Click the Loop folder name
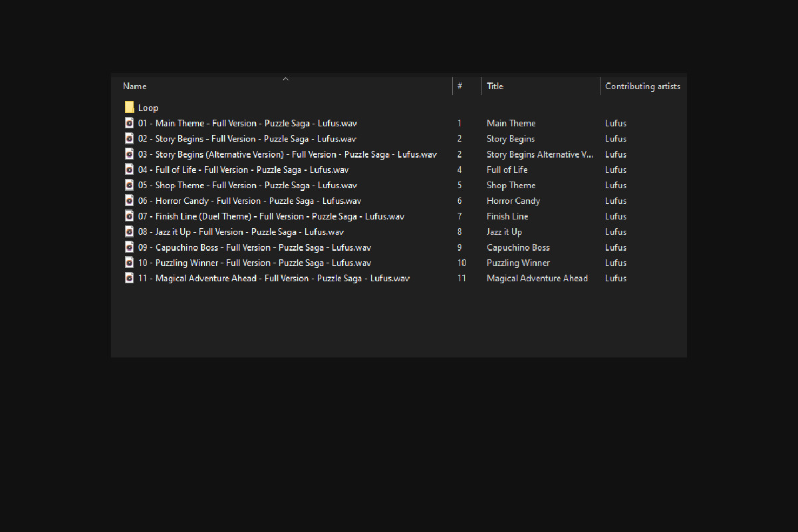Screen dimensions: 798x532 (x=148, y=108)
